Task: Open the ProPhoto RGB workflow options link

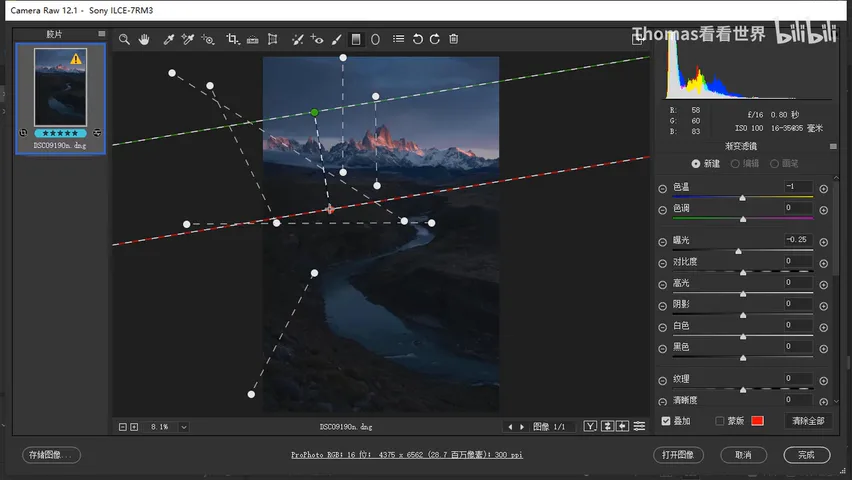Action: 406,455
